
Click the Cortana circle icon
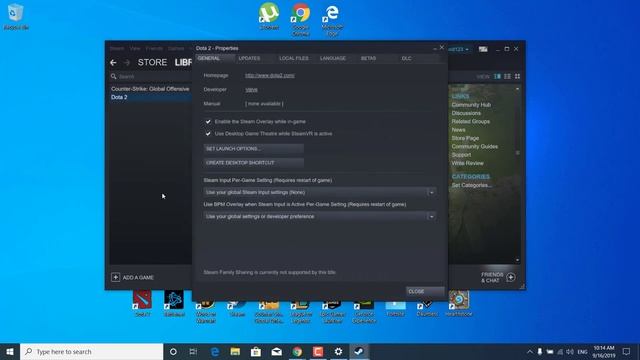point(173,351)
